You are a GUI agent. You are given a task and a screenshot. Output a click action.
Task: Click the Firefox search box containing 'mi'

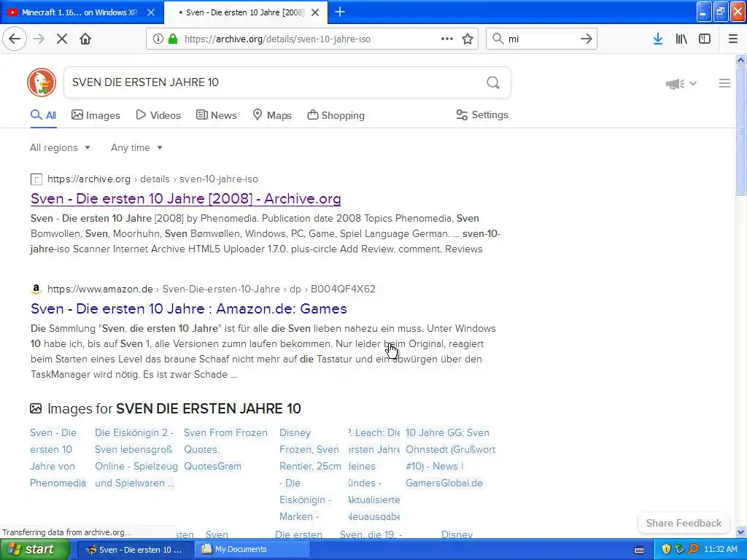point(542,39)
